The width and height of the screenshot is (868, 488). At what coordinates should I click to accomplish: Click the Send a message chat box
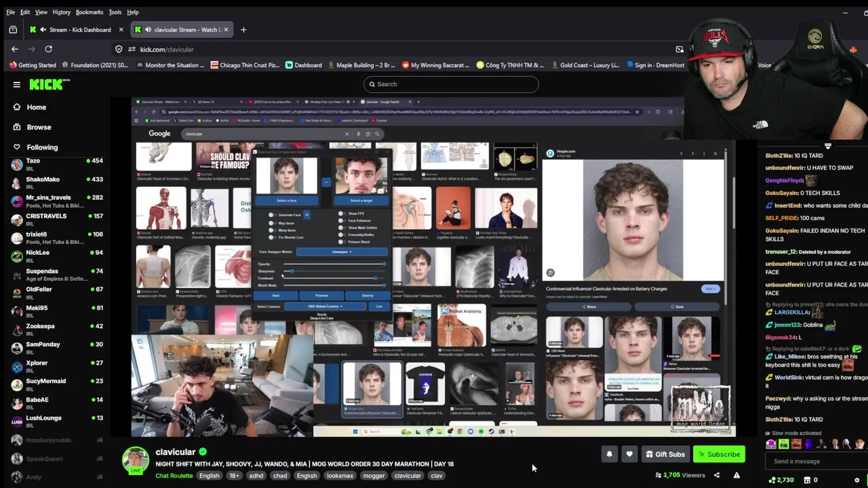coord(814,462)
